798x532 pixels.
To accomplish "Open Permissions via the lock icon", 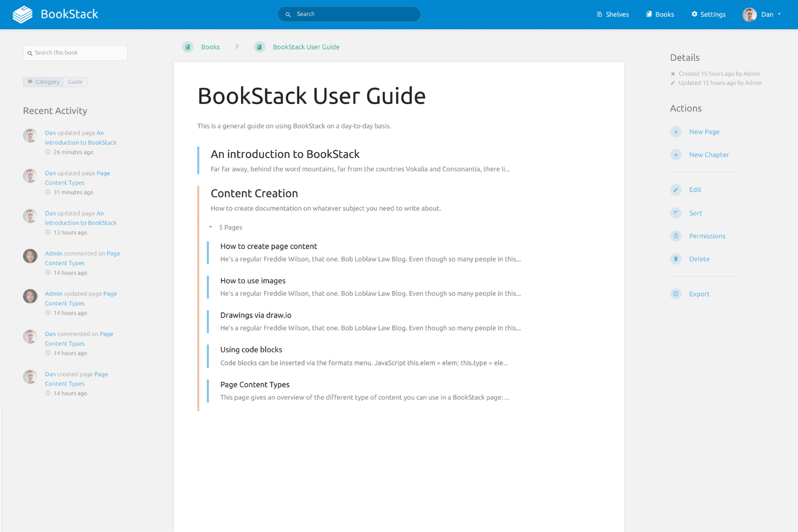I will click(x=676, y=236).
